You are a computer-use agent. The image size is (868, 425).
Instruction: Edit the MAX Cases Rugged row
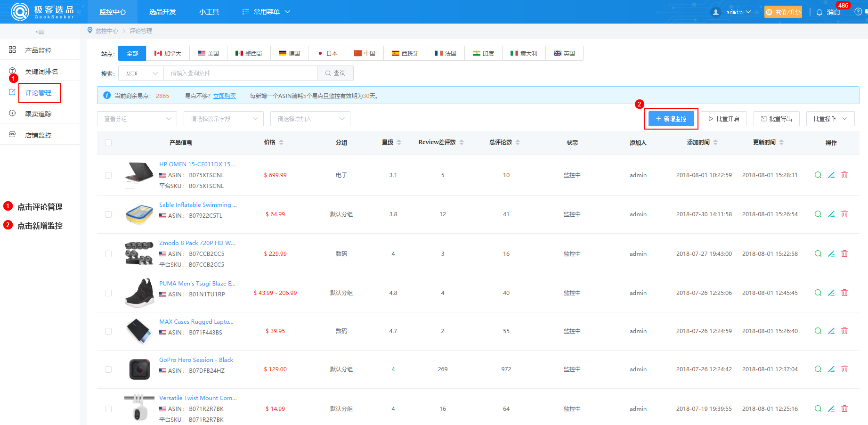831,331
